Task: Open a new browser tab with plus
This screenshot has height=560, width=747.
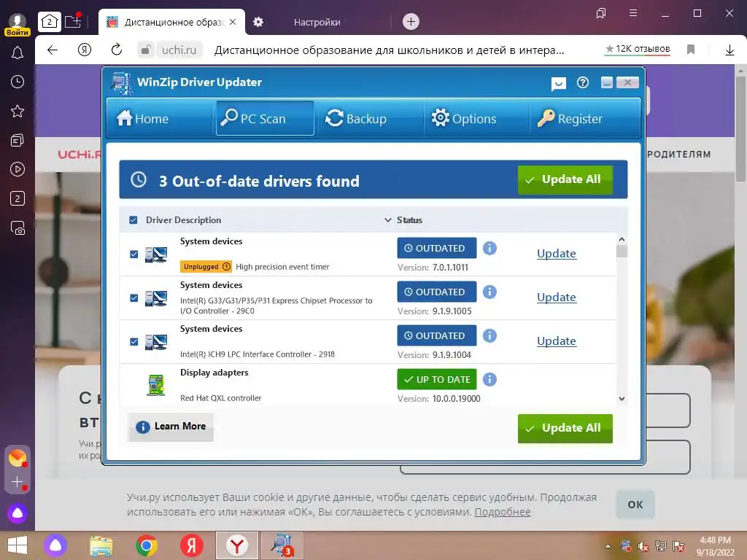Action: (411, 21)
